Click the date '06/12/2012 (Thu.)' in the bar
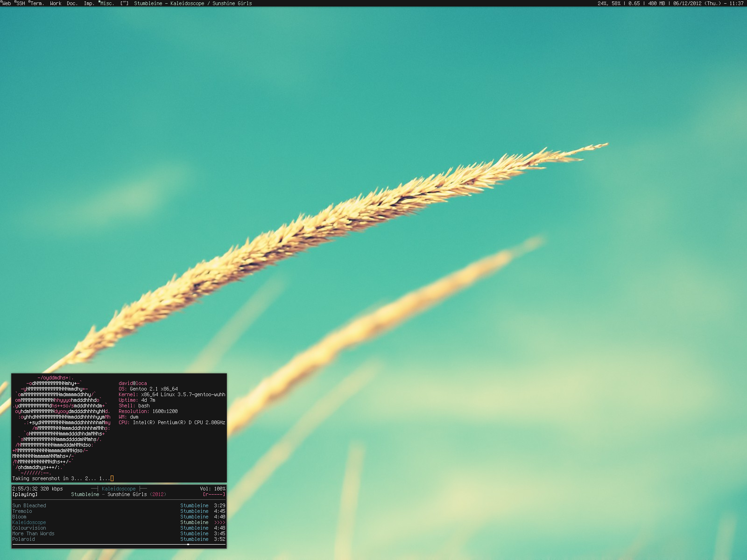This screenshot has width=747, height=560. [x=698, y=3]
